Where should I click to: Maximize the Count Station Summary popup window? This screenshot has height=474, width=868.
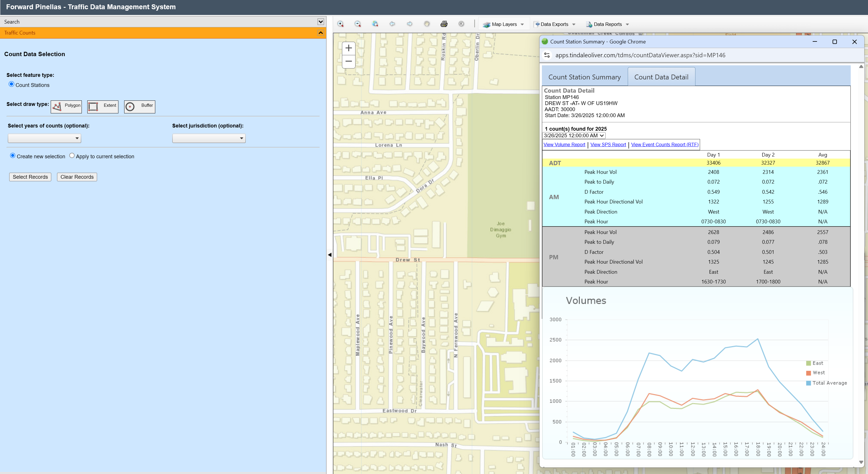pos(835,42)
